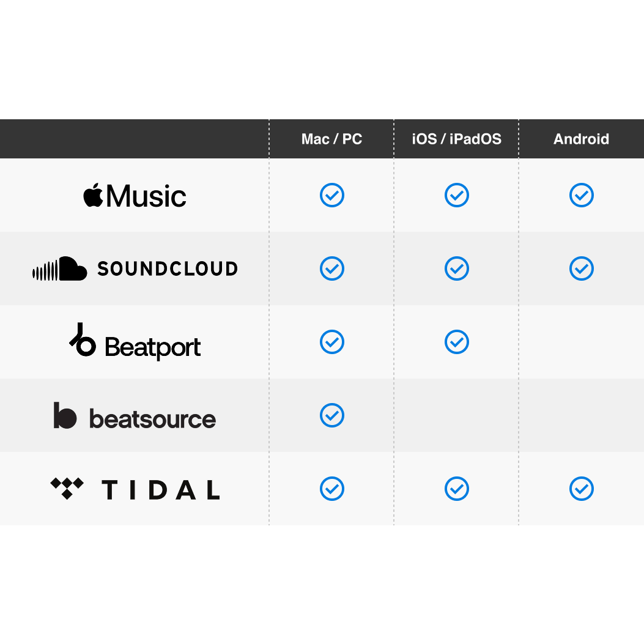Click TIDAL's Mac / PC checkmark

coord(332,489)
